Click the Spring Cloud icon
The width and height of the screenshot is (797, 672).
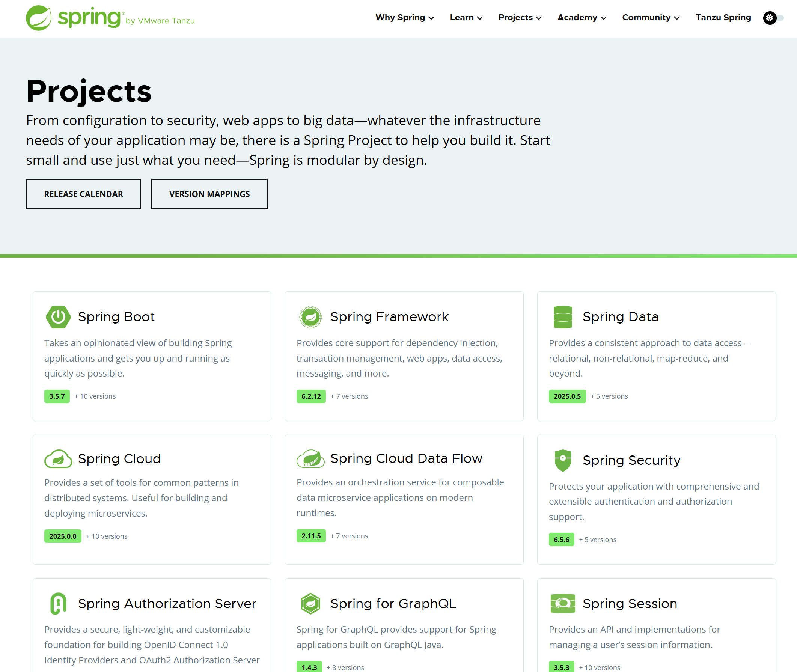coord(58,459)
